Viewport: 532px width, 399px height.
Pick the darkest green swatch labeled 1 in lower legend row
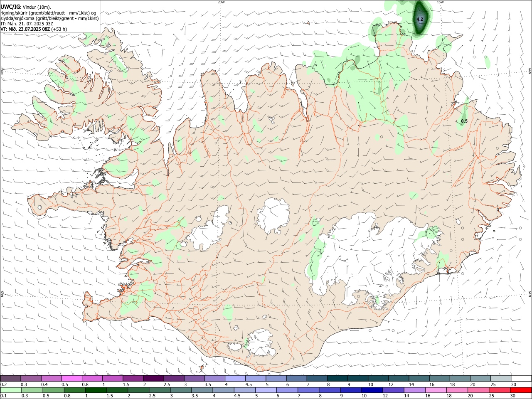pyautogui.click(x=96, y=390)
